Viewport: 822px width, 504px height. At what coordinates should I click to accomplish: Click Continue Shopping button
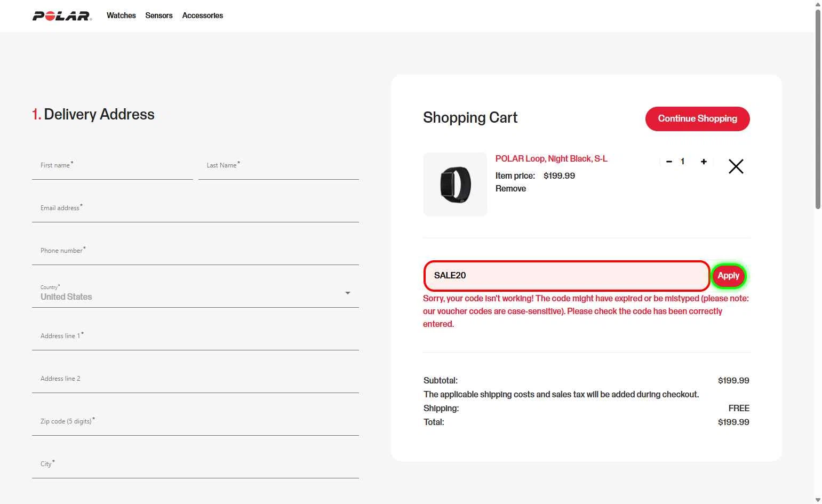[697, 118]
